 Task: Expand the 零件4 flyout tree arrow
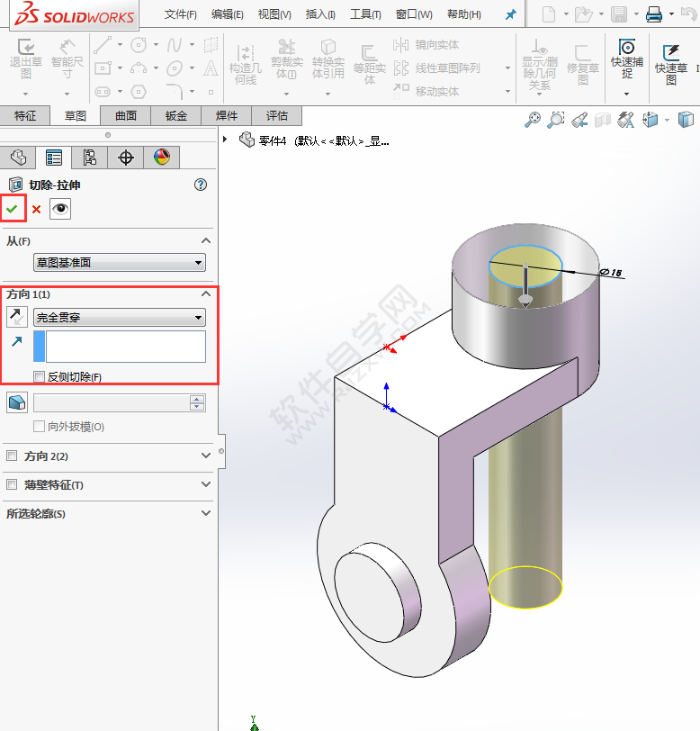pos(225,139)
